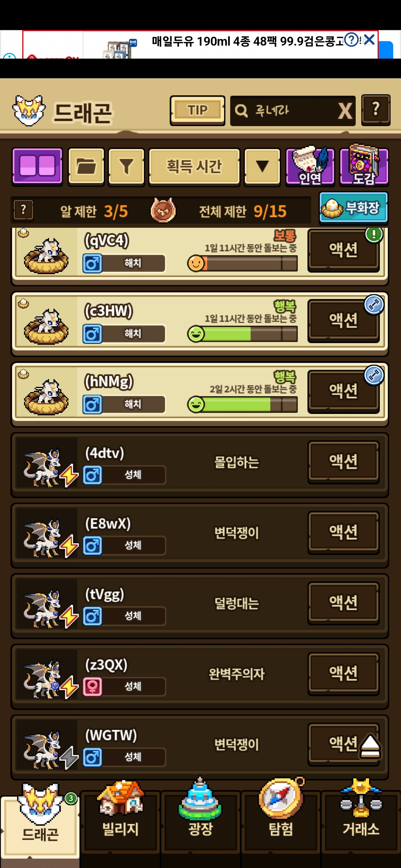Open the 도감 encyclopedia book icon
Image resolution: width=401 pixels, height=868 pixels.
coord(364,165)
